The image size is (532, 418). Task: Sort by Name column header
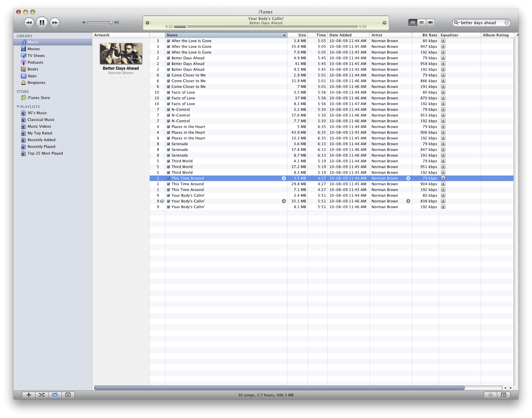tap(226, 35)
